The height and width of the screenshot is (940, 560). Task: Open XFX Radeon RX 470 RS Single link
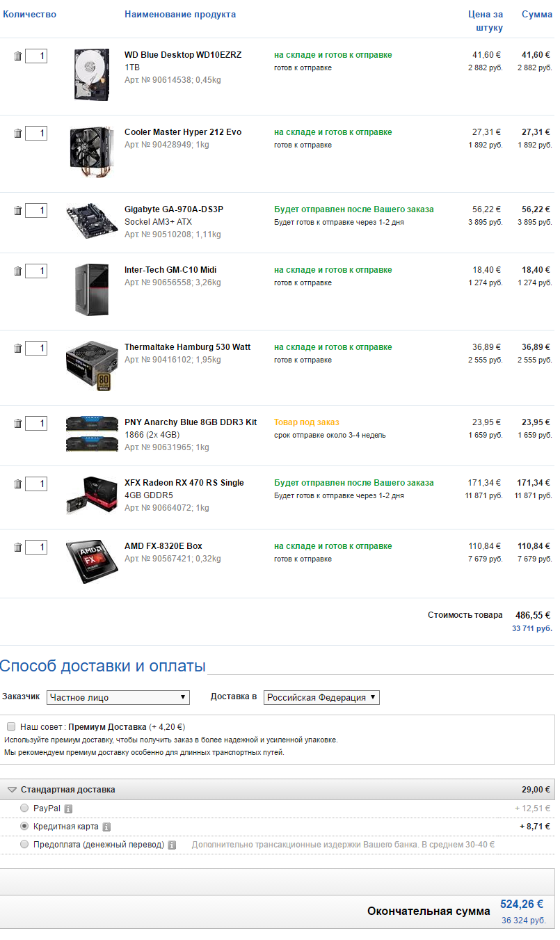point(184,483)
